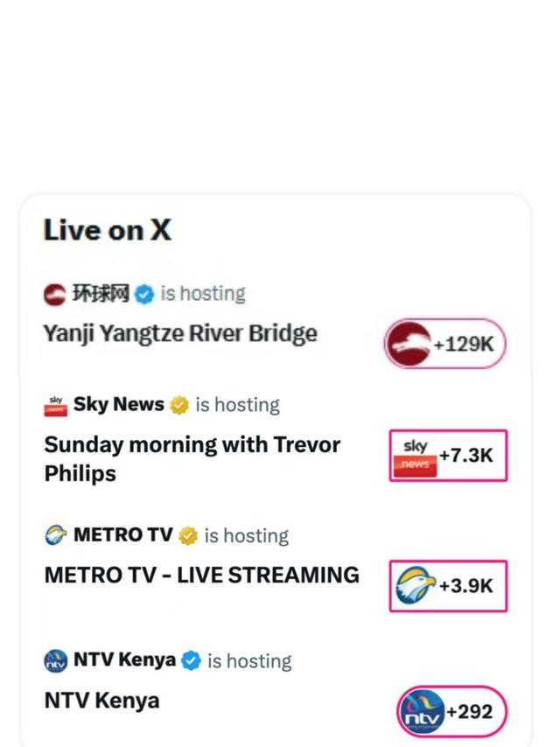Open Sunday morning with Trevor Philips broadcast
Screen dimensions: 560x747
(192, 458)
